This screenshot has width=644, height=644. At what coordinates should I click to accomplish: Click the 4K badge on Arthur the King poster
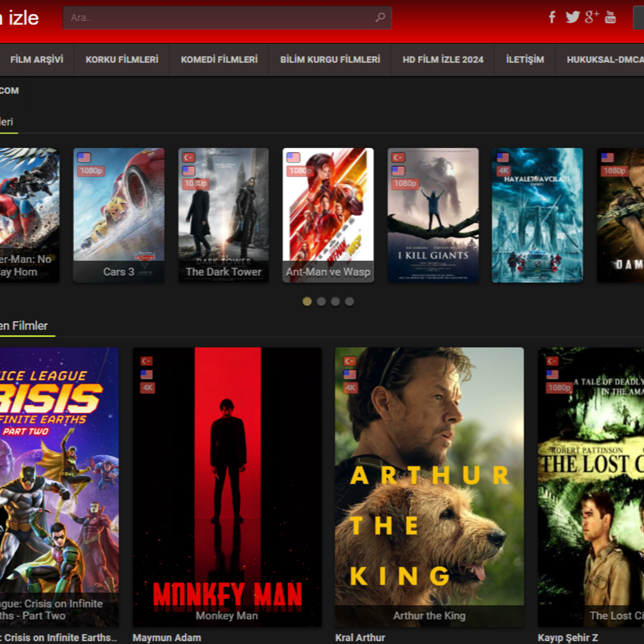[350, 388]
